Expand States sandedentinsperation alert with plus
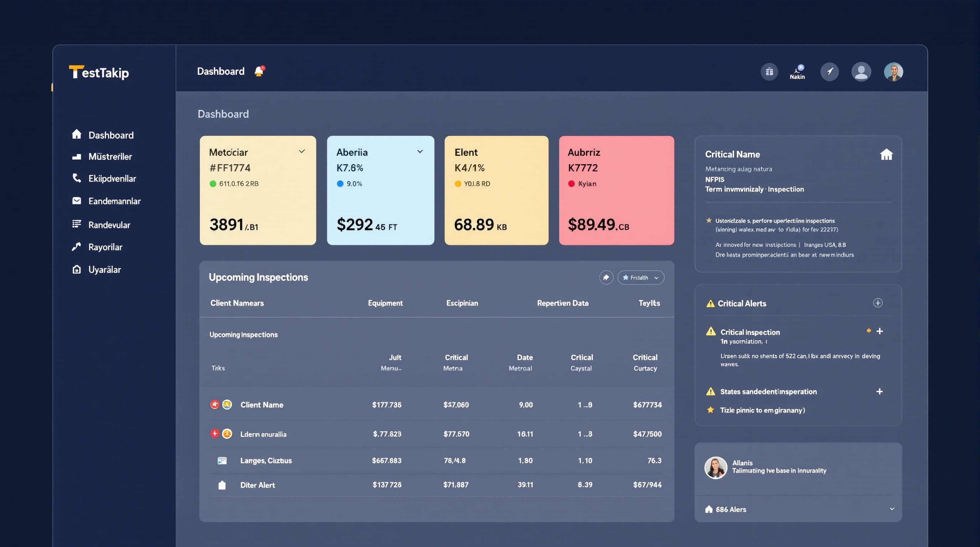The width and height of the screenshot is (980, 547). point(879,391)
